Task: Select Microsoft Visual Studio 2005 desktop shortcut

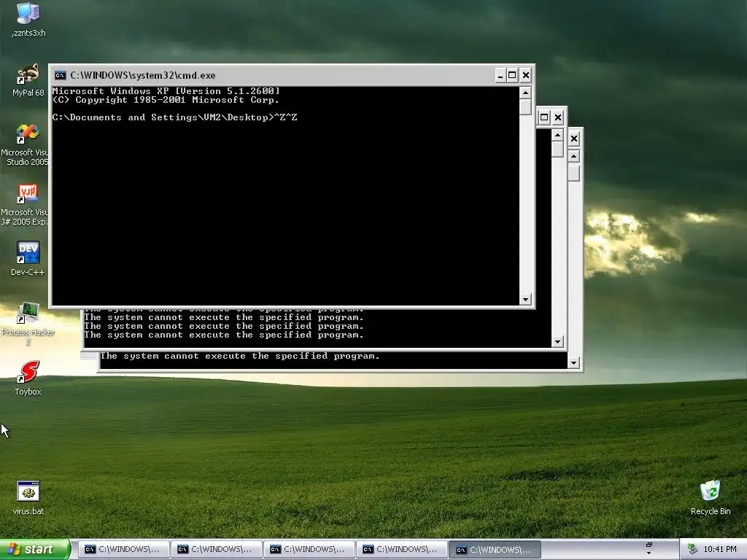Action: click(25, 145)
